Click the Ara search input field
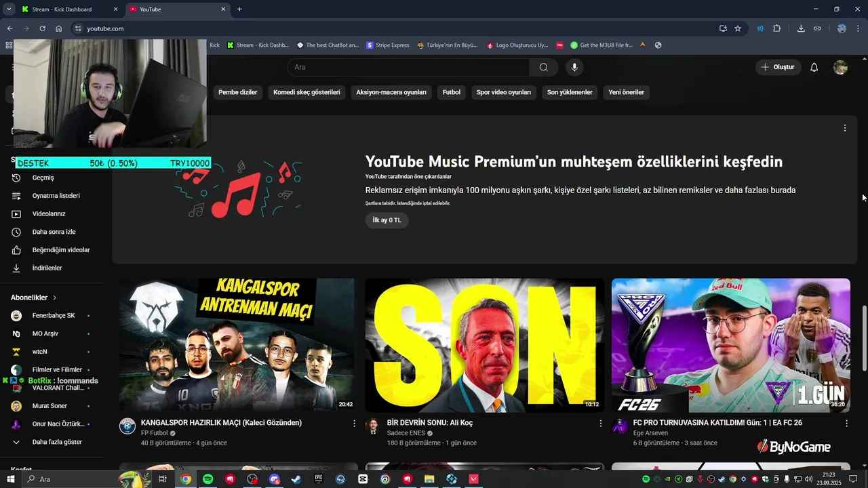868x488 pixels. tap(408, 67)
